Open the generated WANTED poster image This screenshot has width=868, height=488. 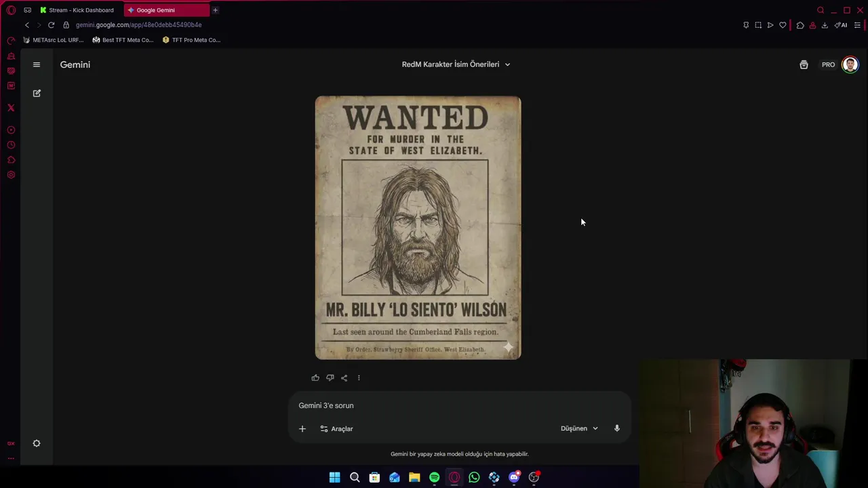click(418, 228)
